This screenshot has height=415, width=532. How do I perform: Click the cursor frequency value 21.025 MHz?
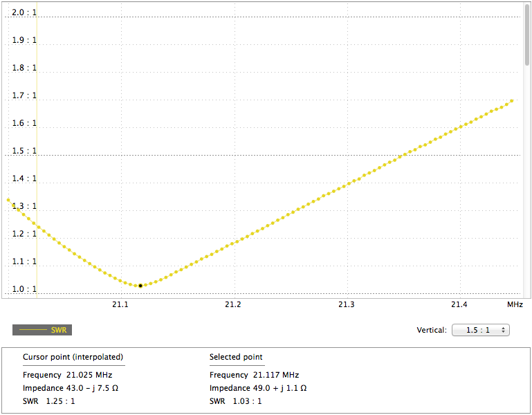pos(89,375)
